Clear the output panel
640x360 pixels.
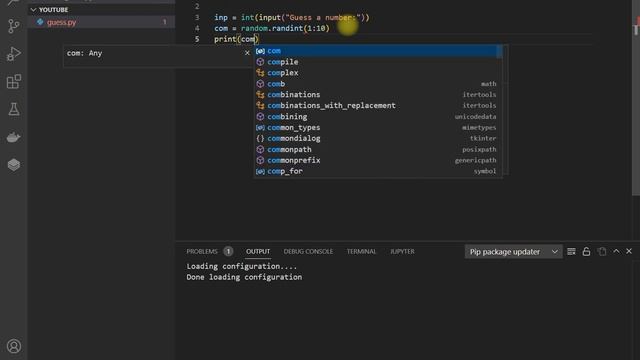[571, 251]
